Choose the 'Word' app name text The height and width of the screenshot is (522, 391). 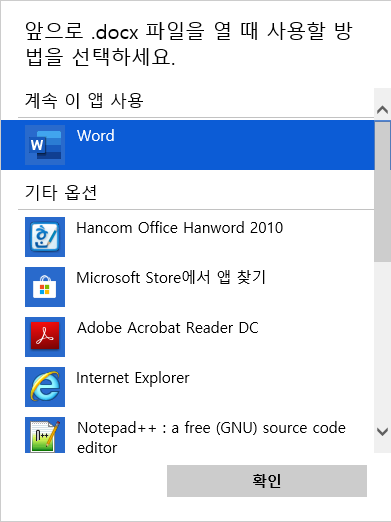point(96,136)
